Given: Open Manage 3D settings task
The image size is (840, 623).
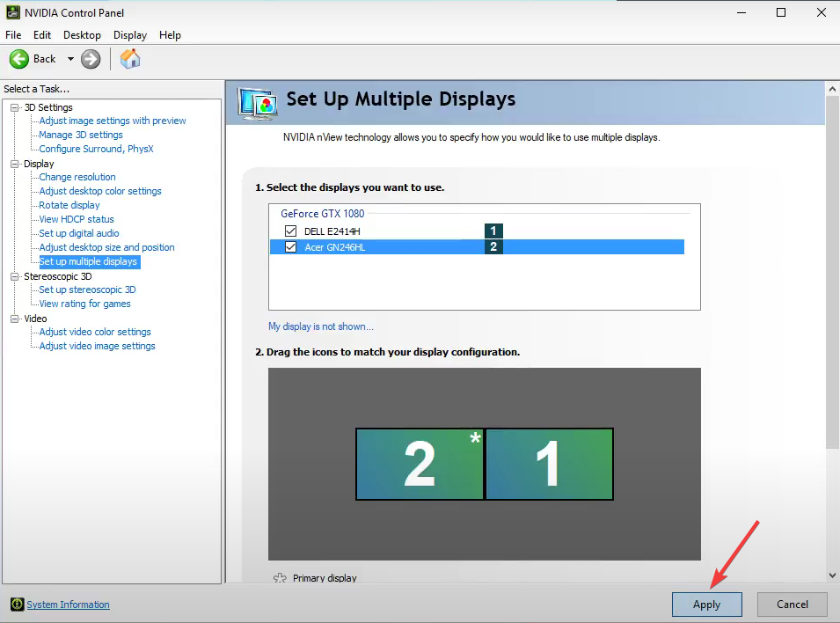Looking at the screenshot, I should [81, 135].
